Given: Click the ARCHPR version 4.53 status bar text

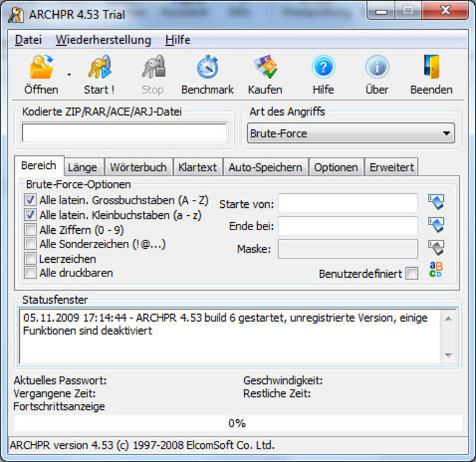Looking at the screenshot, I should (142, 445).
